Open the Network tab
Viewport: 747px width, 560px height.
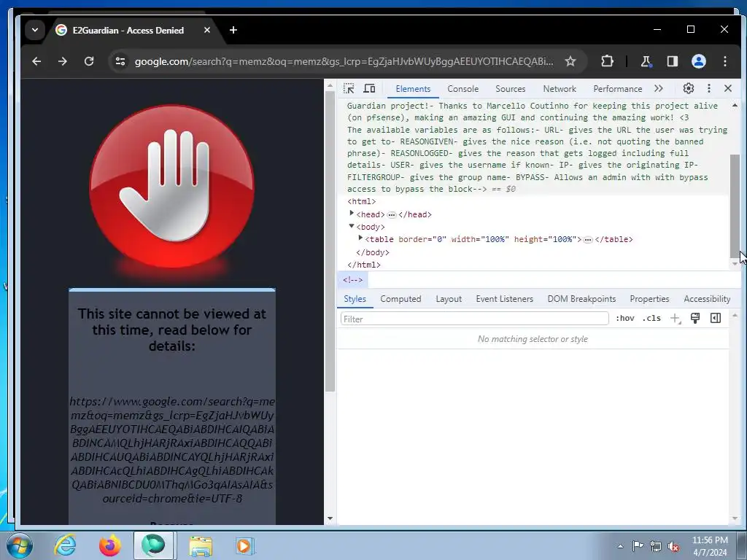560,89
